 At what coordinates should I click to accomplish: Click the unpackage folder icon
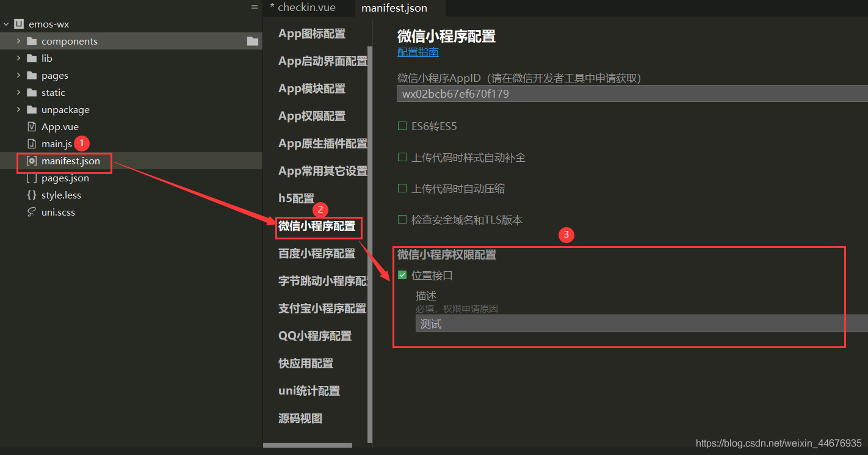pos(32,110)
